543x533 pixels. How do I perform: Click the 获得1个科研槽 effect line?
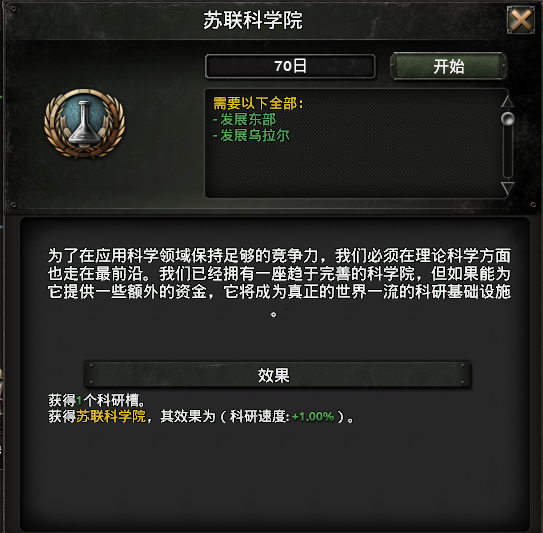[96, 400]
